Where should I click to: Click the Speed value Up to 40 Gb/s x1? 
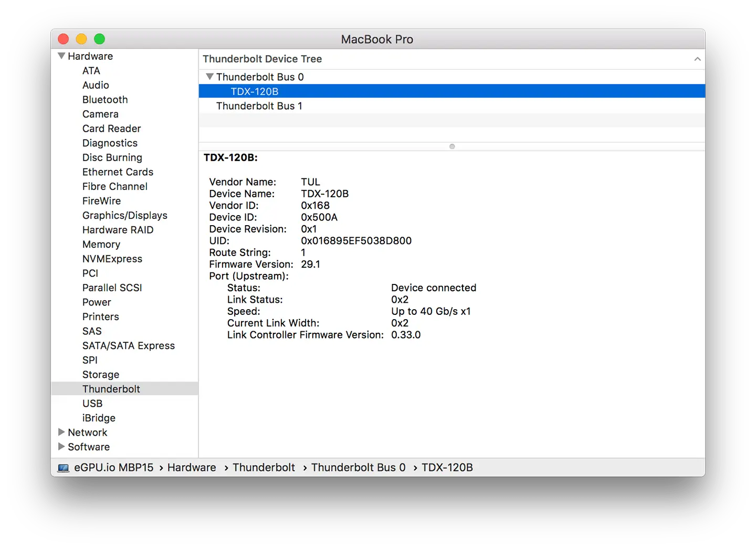[x=430, y=311]
